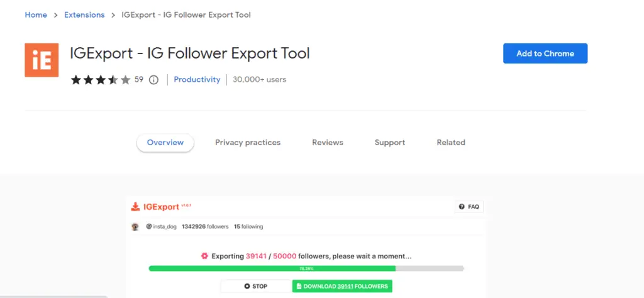The image size is (644, 298).
Task: Click the STOP circle icon
Action: 247,286
